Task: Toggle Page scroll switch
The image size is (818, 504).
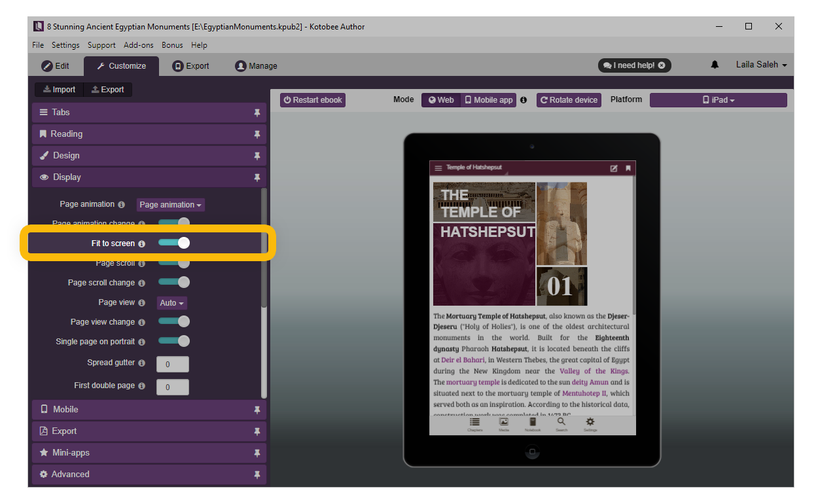Action: [x=174, y=262]
